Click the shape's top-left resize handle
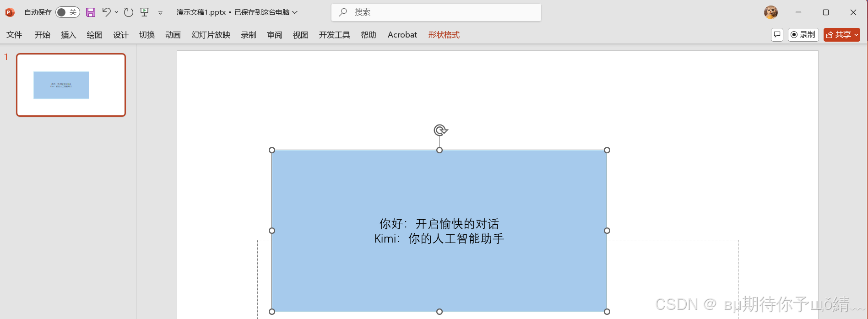This screenshot has height=319, width=868. click(272, 150)
